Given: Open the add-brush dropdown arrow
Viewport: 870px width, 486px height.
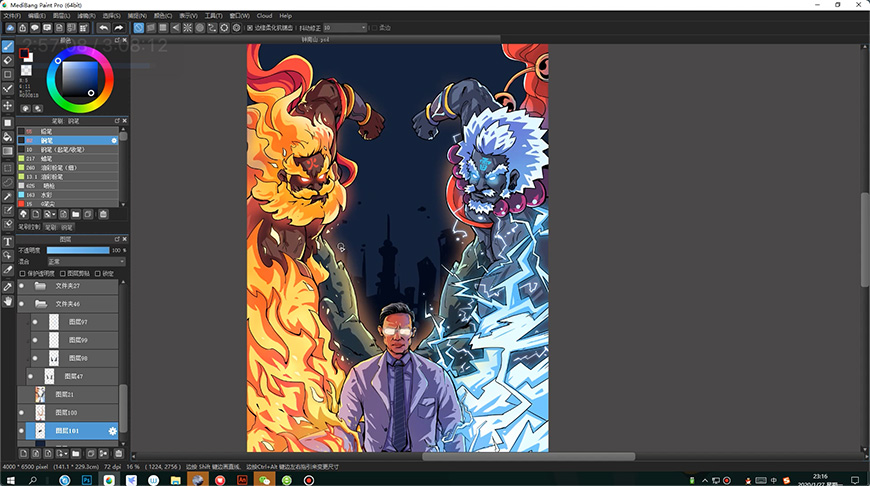Looking at the screenshot, I should (50, 215).
